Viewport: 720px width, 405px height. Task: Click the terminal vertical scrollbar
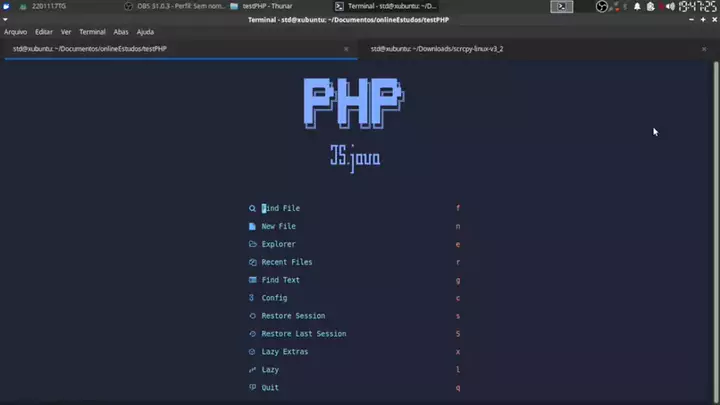(x=716, y=230)
